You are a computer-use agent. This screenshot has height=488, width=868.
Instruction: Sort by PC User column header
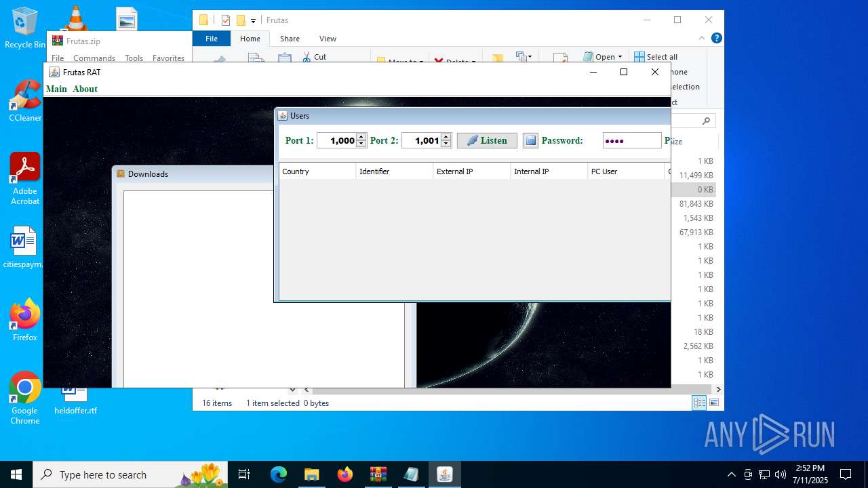pos(627,171)
